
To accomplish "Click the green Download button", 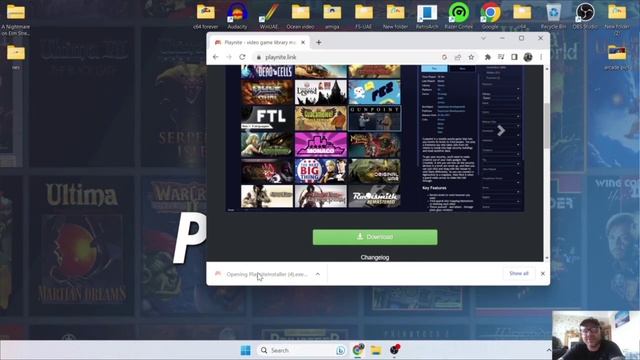I will pos(375,237).
